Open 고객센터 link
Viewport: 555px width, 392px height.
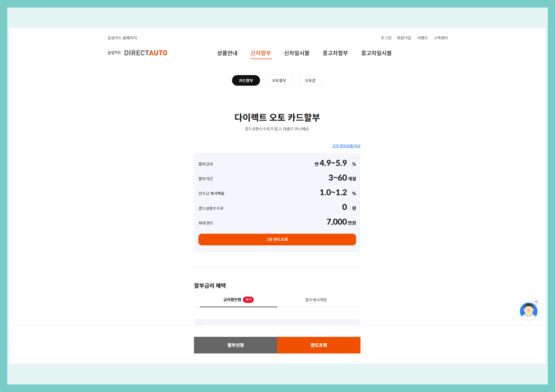440,38
